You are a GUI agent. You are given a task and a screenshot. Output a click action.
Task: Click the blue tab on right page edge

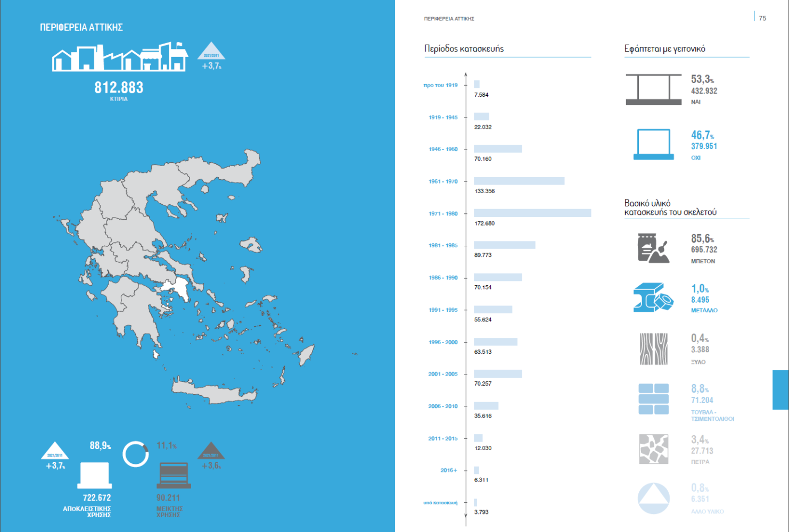point(780,390)
